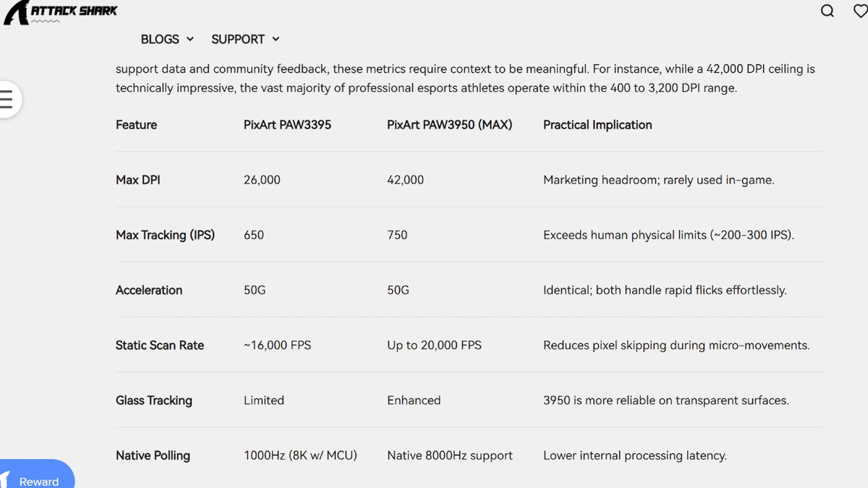The width and height of the screenshot is (868, 488).
Task: Click the Max Tracking (IPS) row label
Action: (x=165, y=235)
